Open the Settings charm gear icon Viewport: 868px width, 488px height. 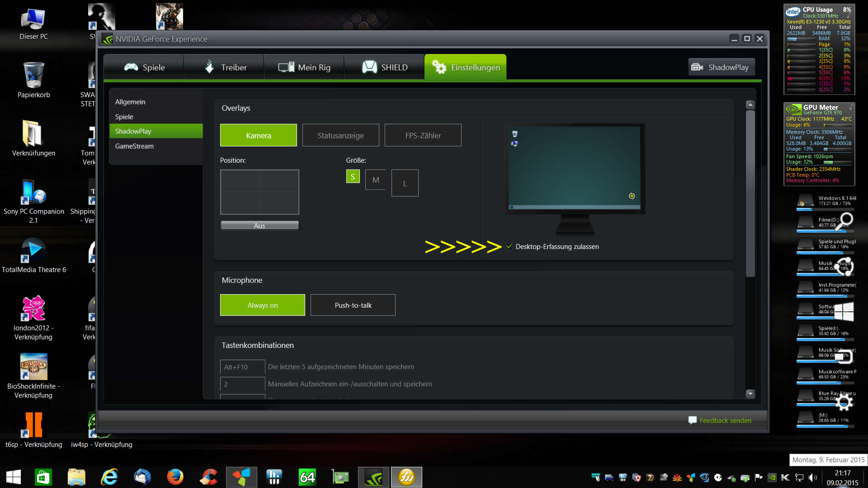(x=844, y=403)
